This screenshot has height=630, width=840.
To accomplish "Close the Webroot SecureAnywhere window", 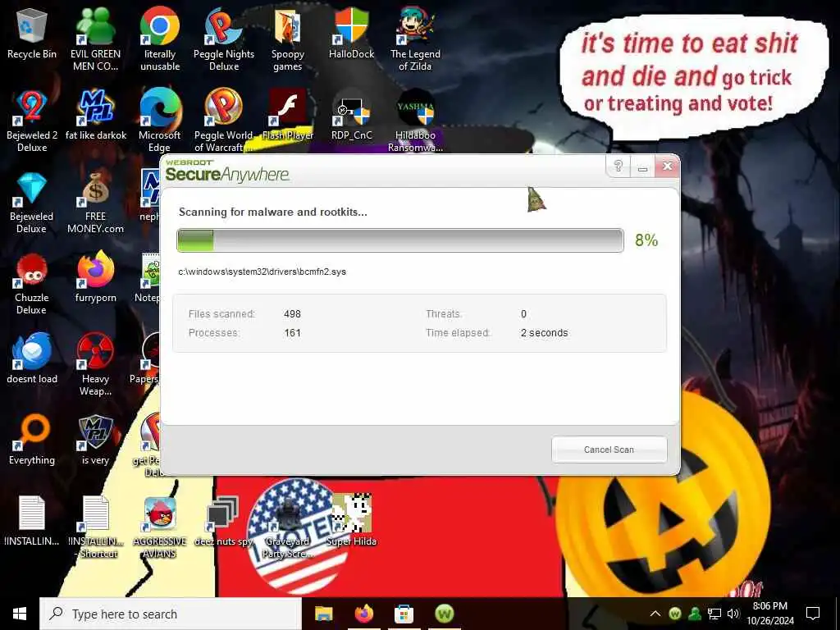I will (667, 166).
